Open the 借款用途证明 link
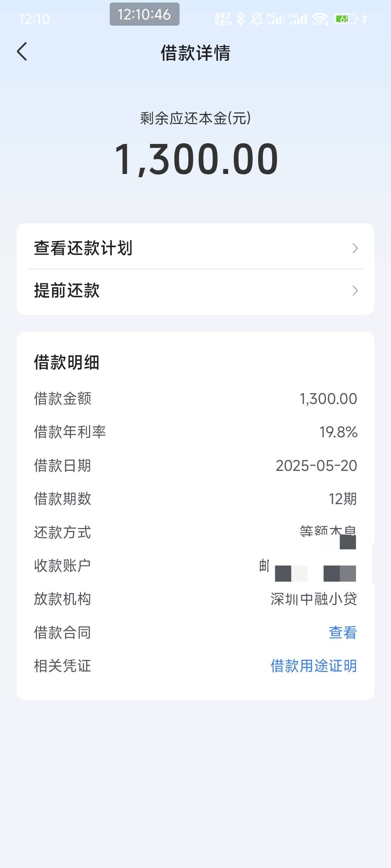391x868 pixels. pos(314,666)
